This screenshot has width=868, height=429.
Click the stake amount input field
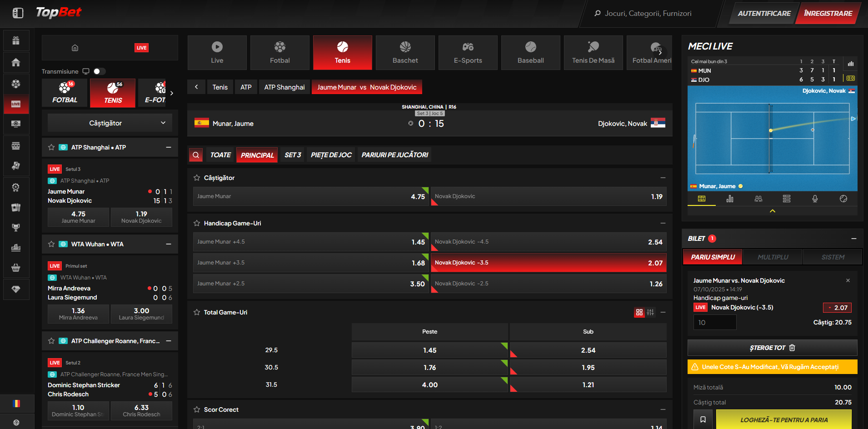[x=714, y=322]
